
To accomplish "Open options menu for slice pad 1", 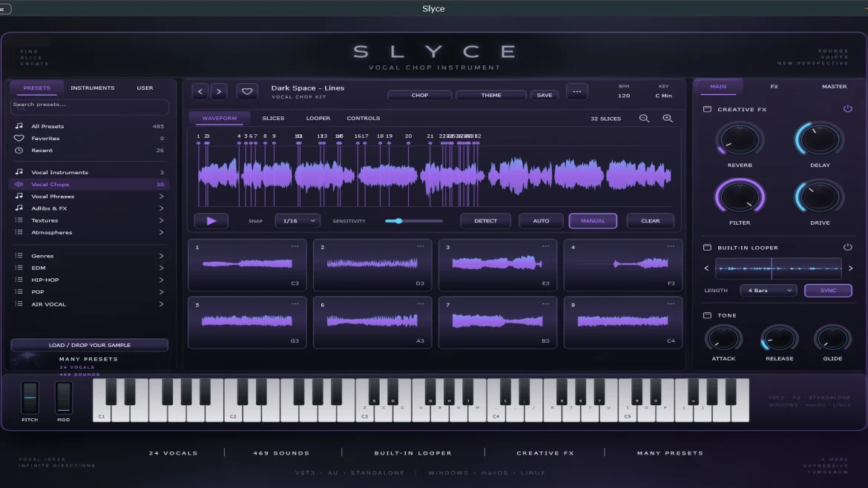I will coord(295,247).
